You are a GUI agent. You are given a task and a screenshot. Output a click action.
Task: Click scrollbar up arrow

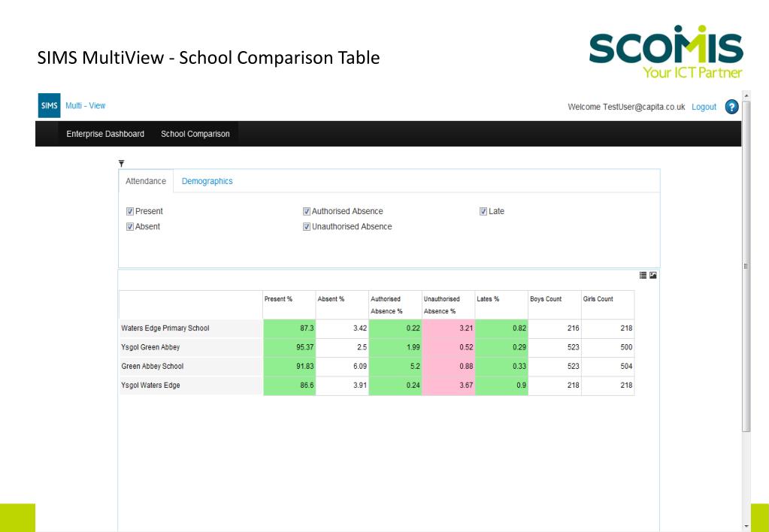point(746,95)
